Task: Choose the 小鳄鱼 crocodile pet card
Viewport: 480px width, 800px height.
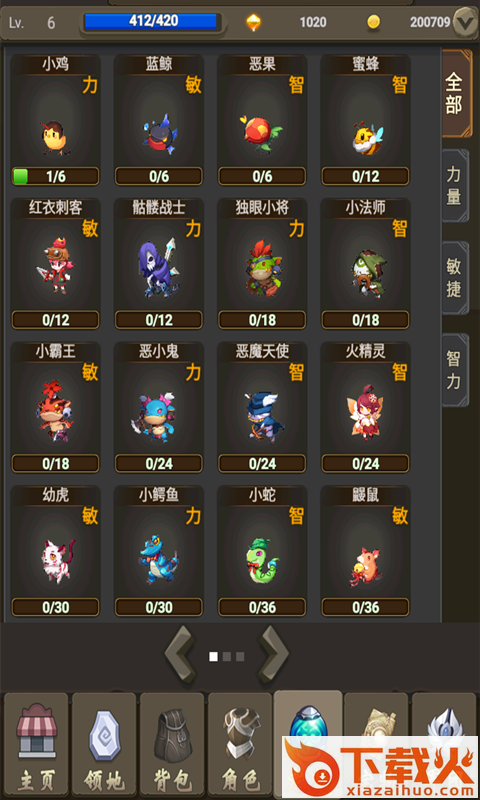Action: pyautogui.click(x=159, y=552)
